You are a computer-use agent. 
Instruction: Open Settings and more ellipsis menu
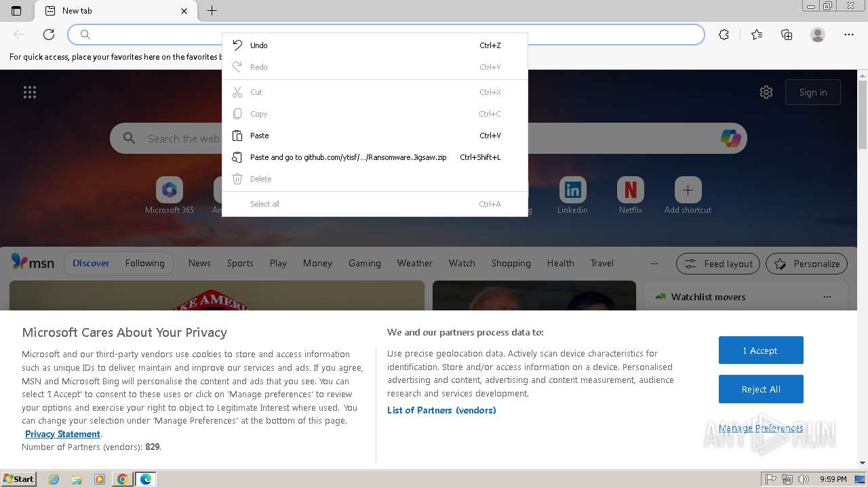tap(849, 35)
